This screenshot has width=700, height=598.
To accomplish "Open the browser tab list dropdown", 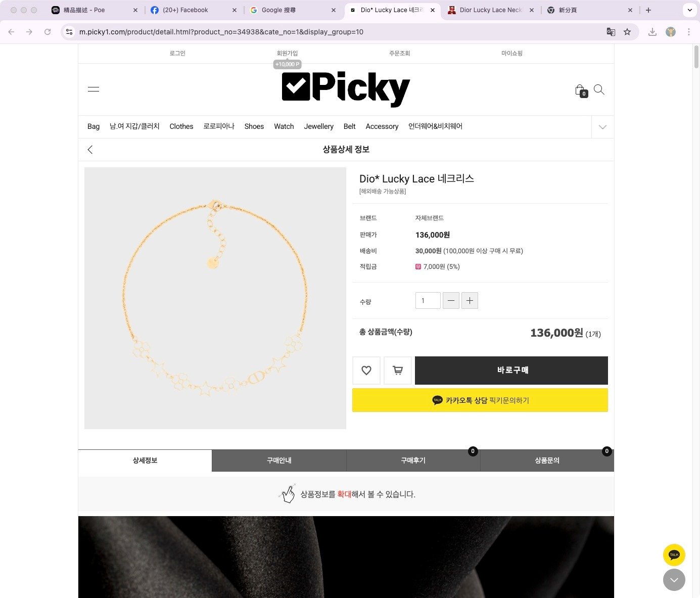I will point(689,10).
